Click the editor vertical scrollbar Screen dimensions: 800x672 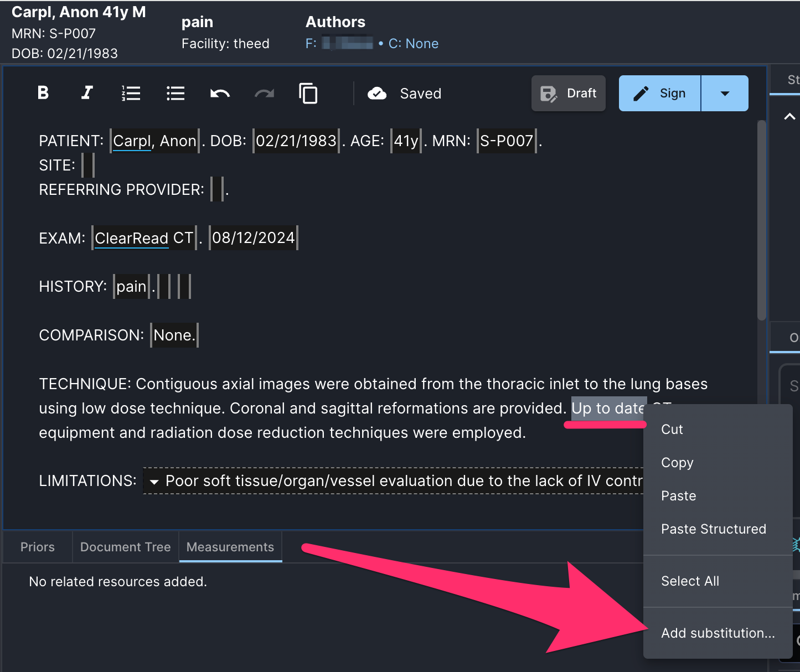click(762, 220)
